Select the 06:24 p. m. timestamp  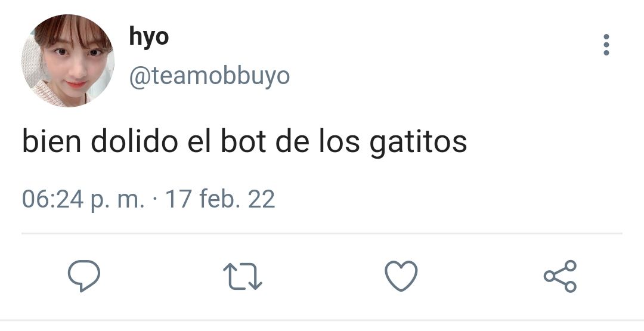(83, 199)
